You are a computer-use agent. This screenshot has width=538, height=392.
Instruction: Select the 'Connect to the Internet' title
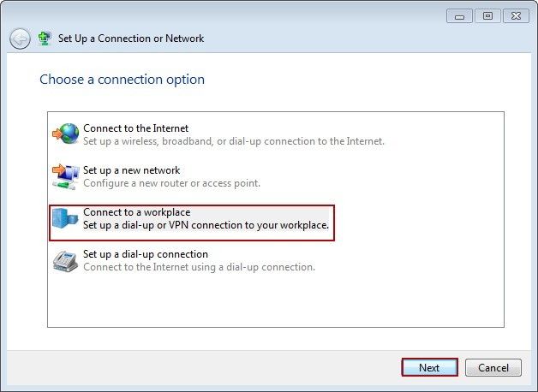click(x=135, y=128)
